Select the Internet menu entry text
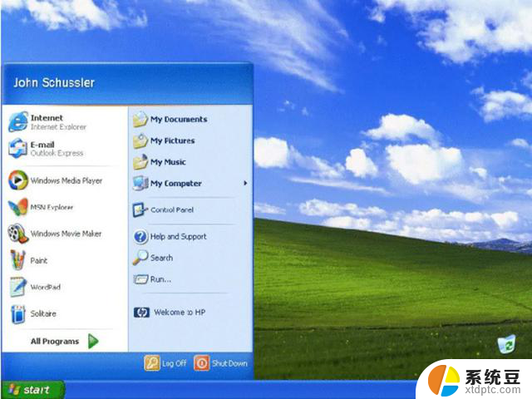Screen dimensions: 532x399 point(47,118)
